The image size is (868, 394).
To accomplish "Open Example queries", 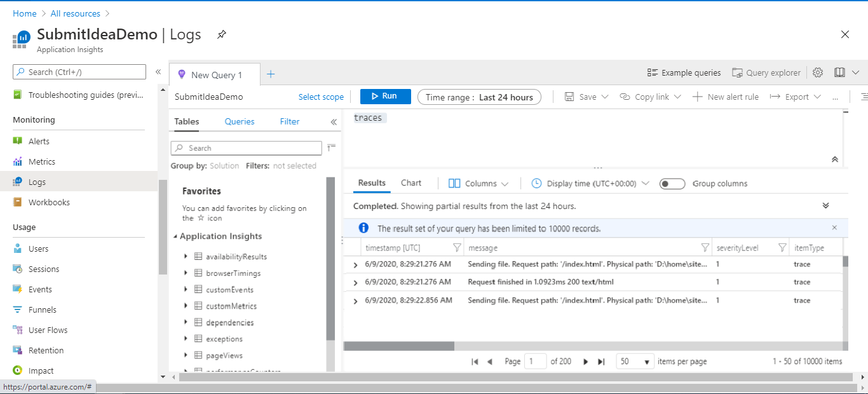I will coord(684,72).
